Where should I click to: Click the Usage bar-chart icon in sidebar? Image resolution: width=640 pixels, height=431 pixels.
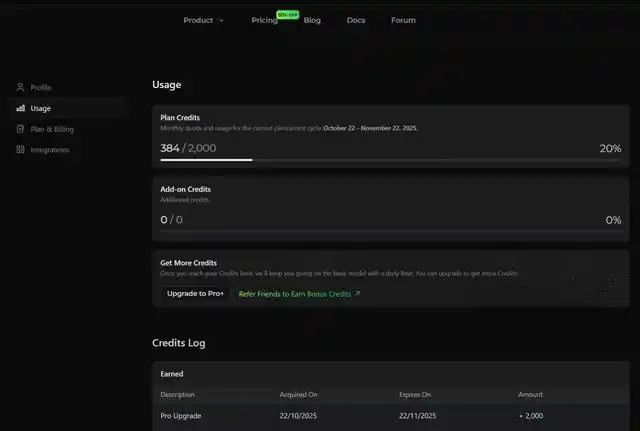click(21, 108)
